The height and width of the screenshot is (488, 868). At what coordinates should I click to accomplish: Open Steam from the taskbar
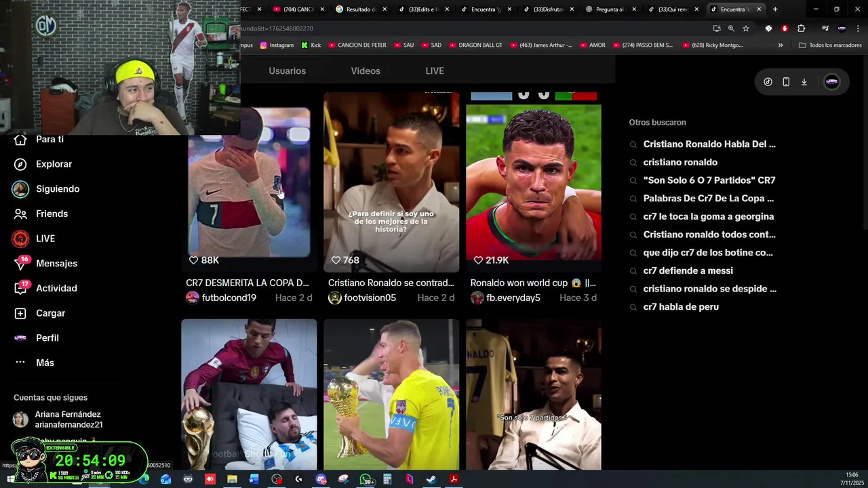click(431, 479)
